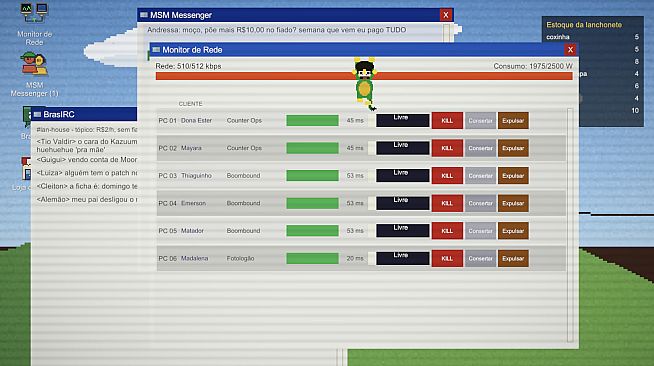Click KILL in the PC 04 Emerson row
The image size is (654, 366).
point(447,203)
